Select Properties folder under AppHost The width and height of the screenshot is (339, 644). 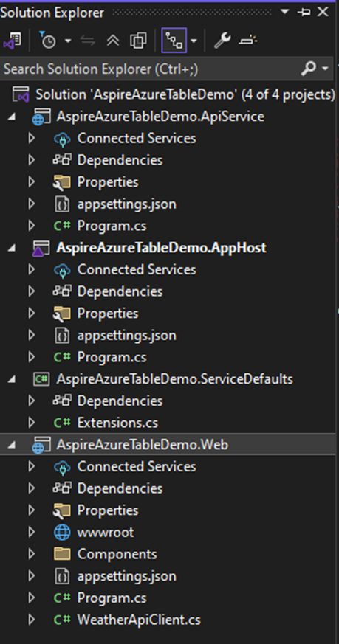[x=108, y=314]
